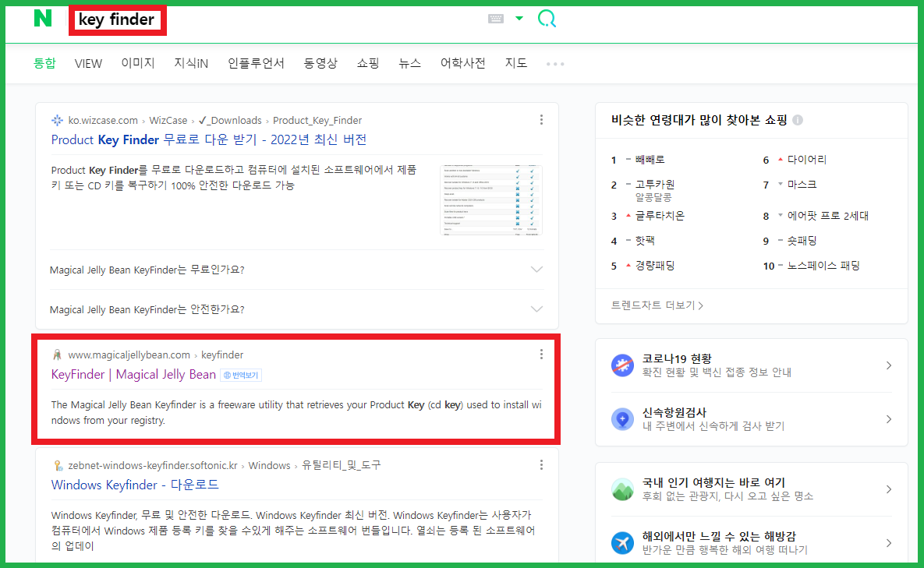Switch to the 지도 tab
The image size is (924, 568).
[x=515, y=63]
